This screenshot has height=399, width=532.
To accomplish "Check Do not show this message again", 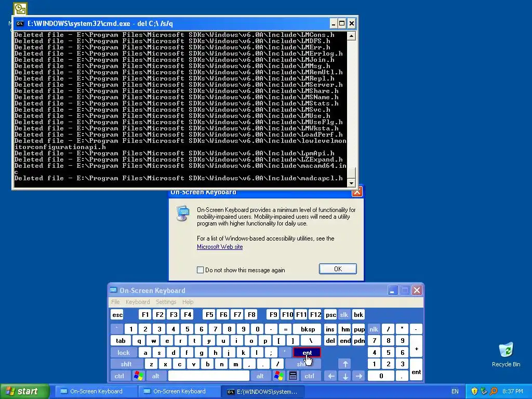I will click(x=200, y=270).
